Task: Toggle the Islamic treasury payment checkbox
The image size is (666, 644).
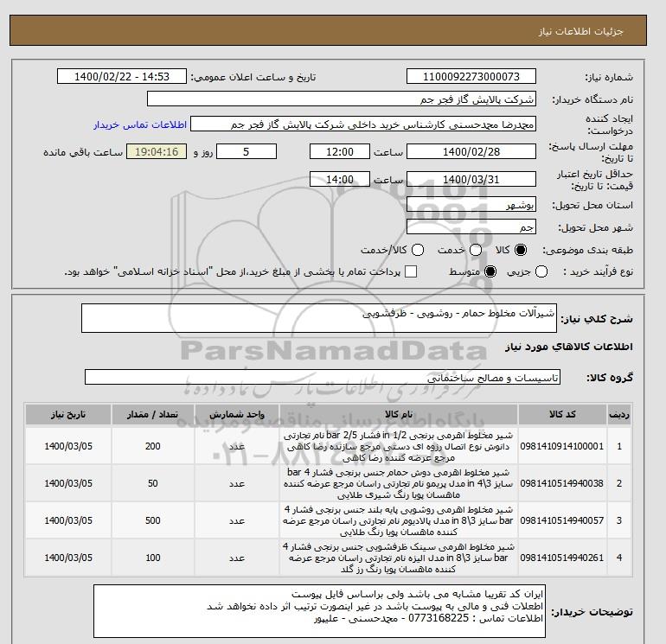Action: [x=411, y=271]
